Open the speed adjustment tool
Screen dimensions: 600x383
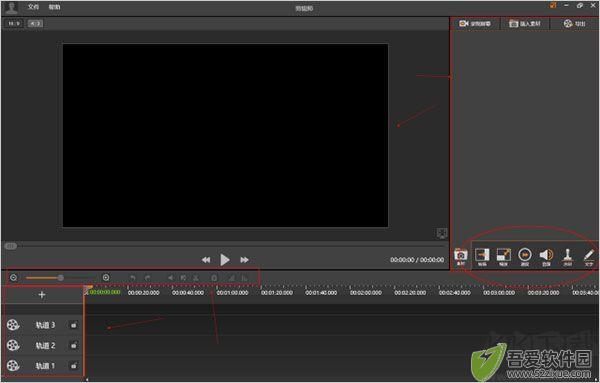pyautogui.click(x=525, y=257)
